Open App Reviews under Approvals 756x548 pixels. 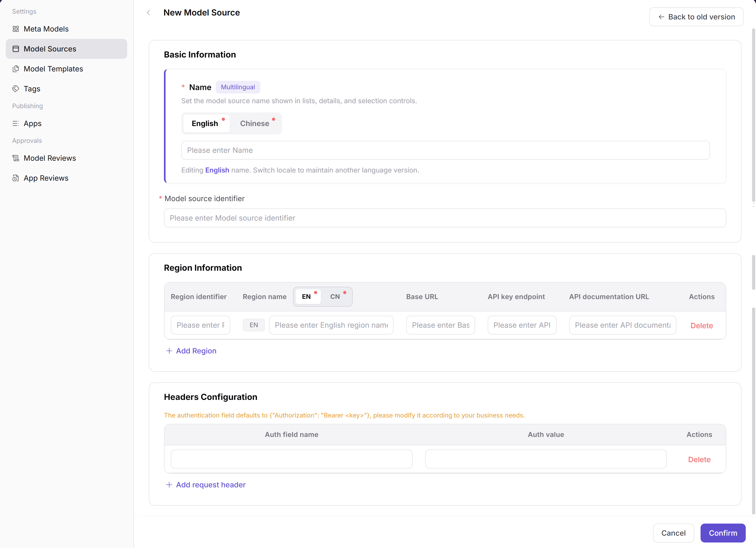pos(66,178)
